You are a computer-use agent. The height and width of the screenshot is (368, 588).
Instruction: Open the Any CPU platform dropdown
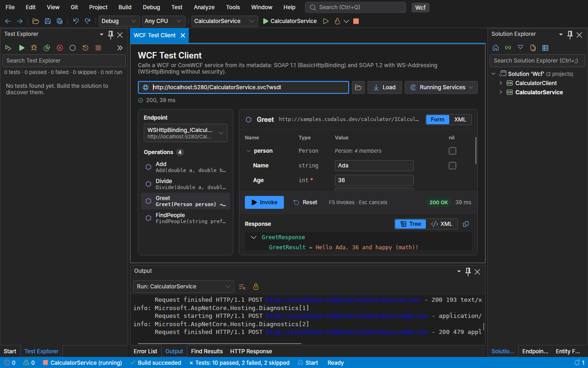pyautogui.click(x=164, y=21)
